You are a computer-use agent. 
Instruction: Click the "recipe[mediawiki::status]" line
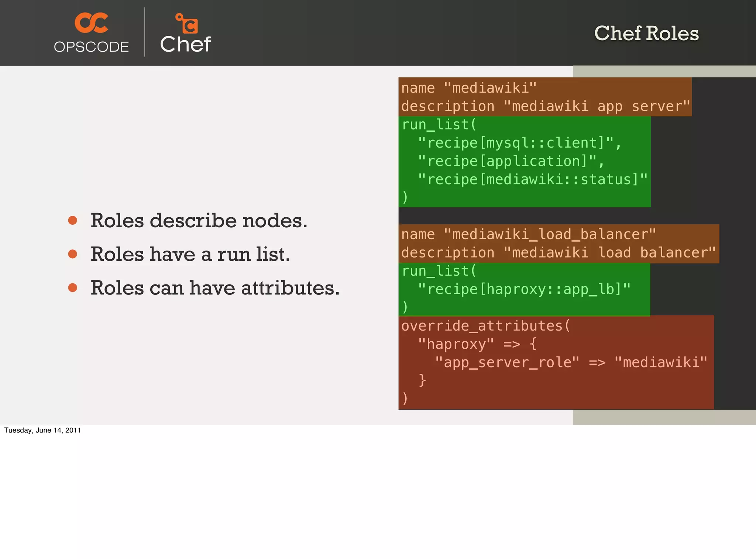533,179
